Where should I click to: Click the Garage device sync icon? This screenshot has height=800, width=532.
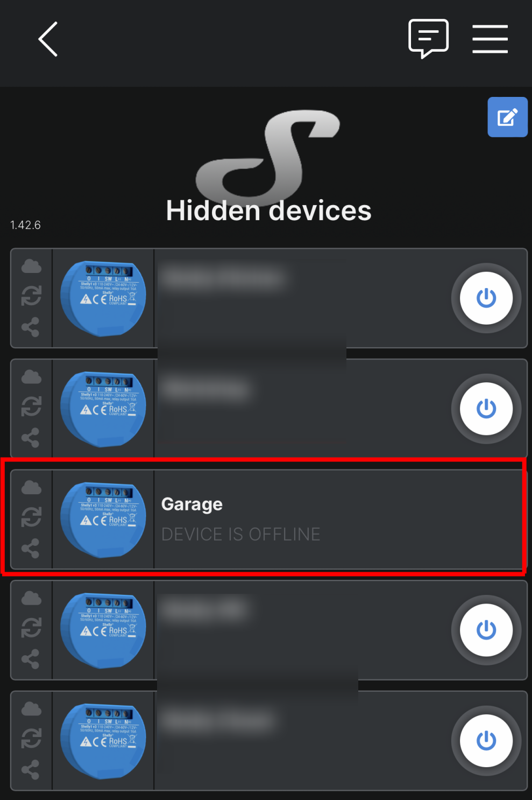(31, 518)
